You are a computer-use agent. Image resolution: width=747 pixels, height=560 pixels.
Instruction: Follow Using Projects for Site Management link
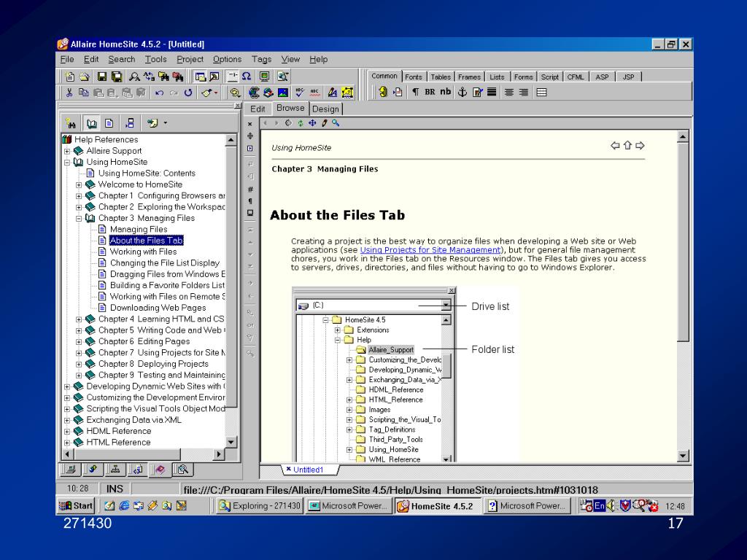pos(430,250)
